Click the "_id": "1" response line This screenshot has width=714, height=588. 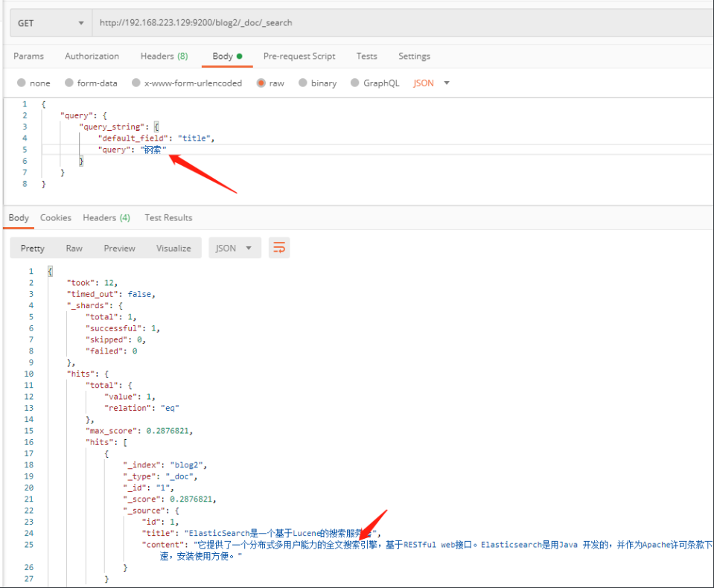click(x=148, y=488)
